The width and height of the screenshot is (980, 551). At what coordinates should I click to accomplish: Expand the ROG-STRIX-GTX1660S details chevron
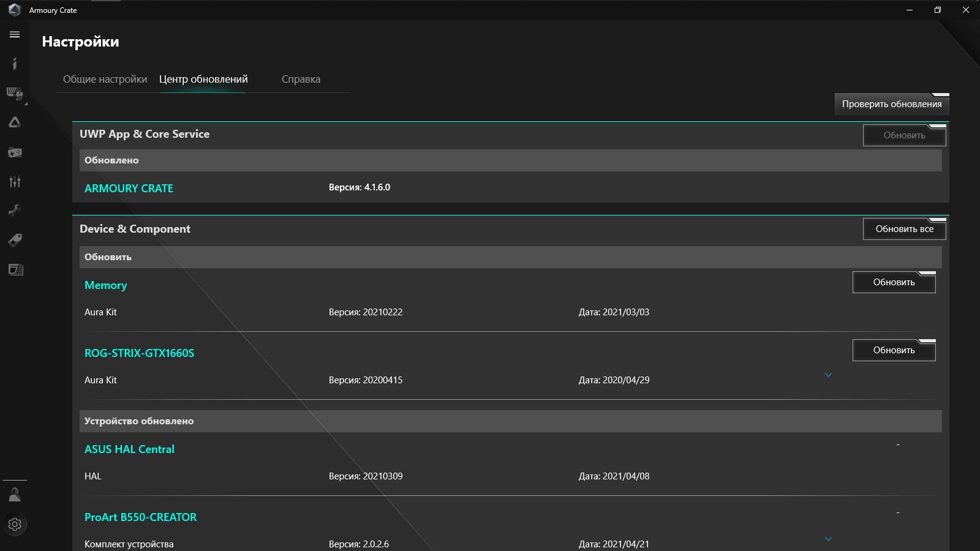pyautogui.click(x=828, y=375)
